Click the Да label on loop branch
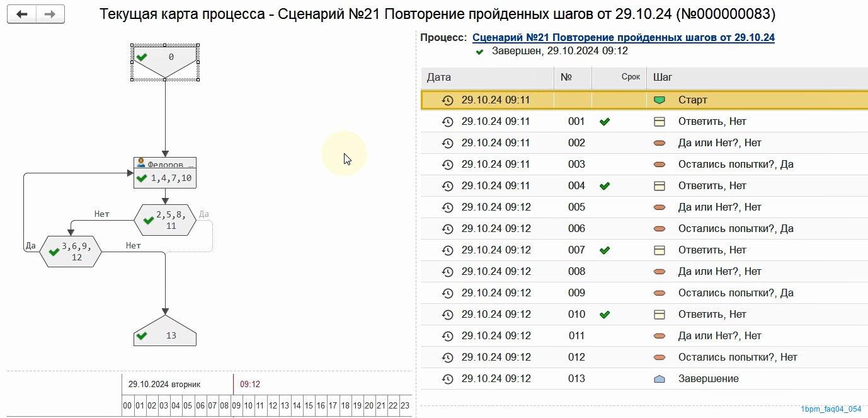Viewport: 868px width, 418px height. pos(30,246)
